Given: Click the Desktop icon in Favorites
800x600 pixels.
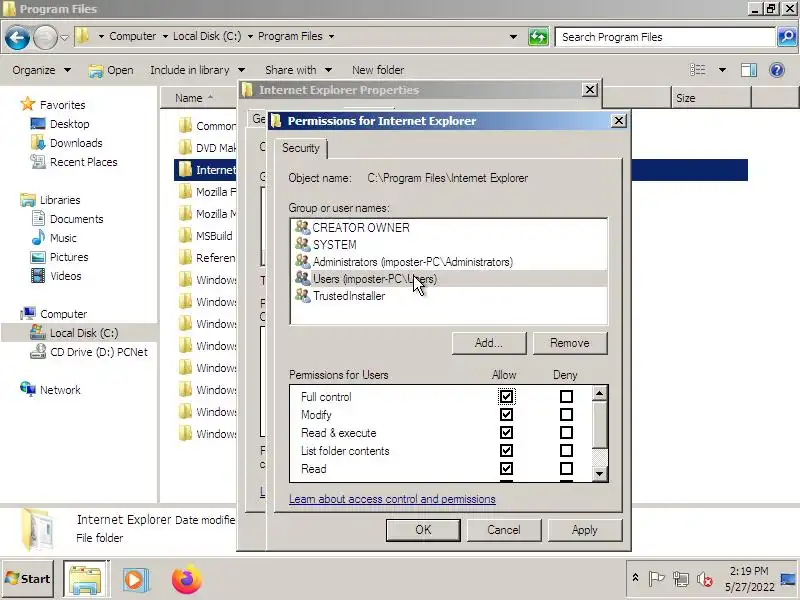Looking at the screenshot, I should pyautogui.click(x=38, y=124).
